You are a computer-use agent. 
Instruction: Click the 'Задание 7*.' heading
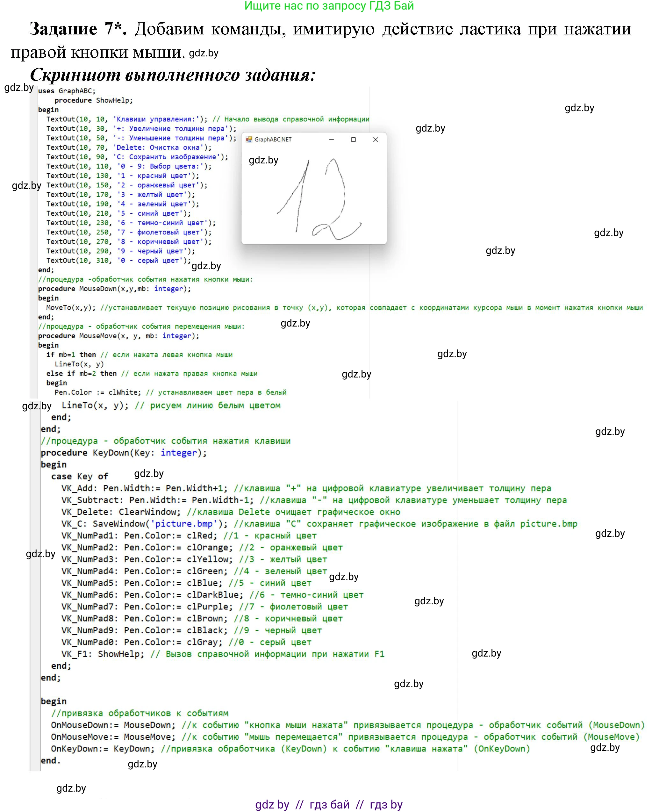pyautogui.click(x=78, y=29)
